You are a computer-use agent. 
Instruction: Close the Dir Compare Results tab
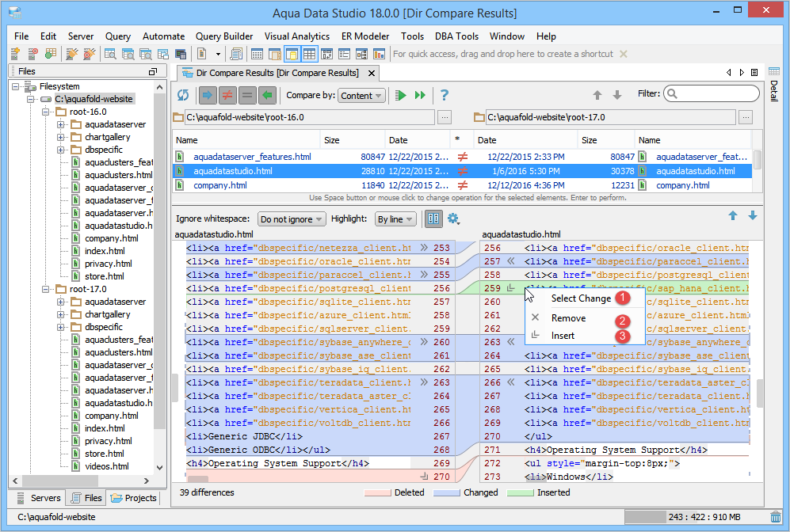(372, 73)
